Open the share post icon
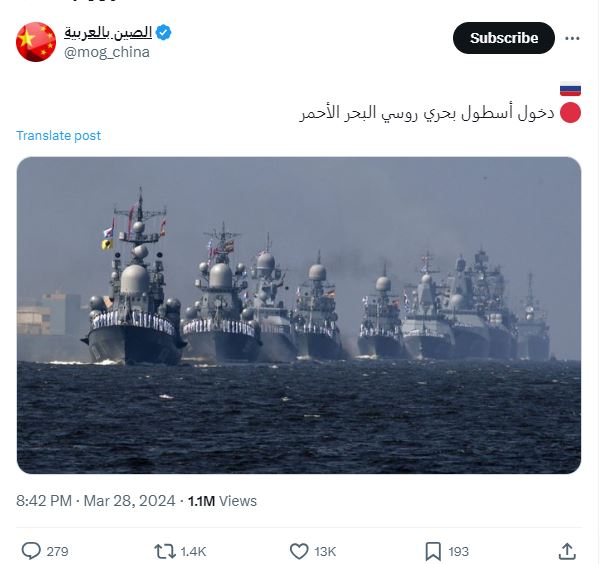600x564 pixels. point(567,551)
